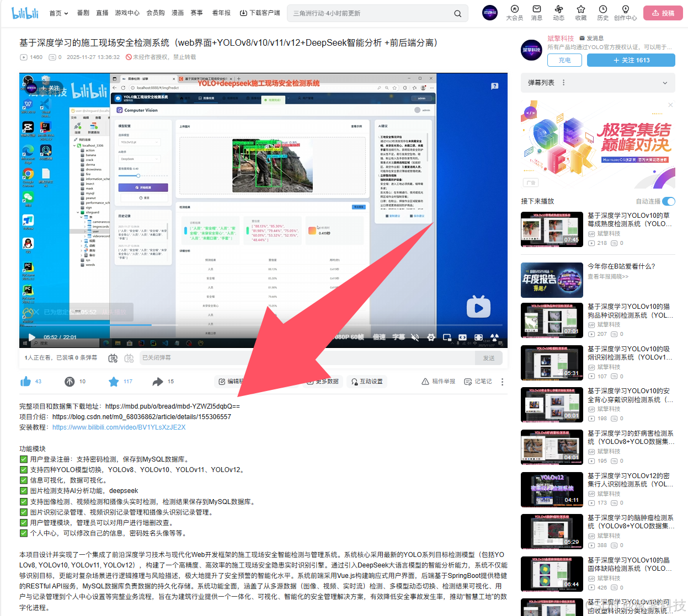Toggle 自动连播 autoplay switch
688x616 pixels.
668,201
